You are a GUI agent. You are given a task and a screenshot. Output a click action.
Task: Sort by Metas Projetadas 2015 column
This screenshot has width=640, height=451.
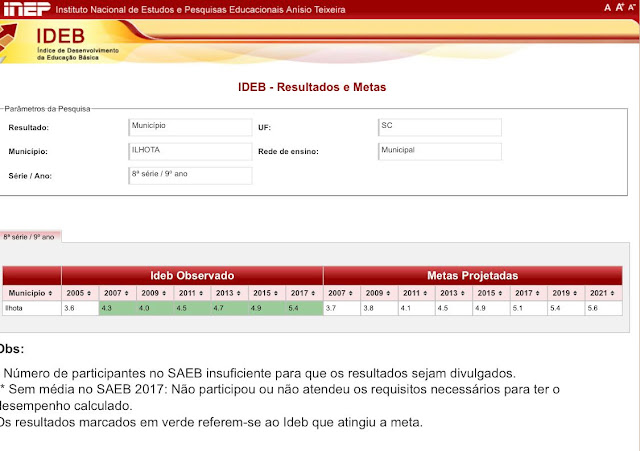coord(491,293)
